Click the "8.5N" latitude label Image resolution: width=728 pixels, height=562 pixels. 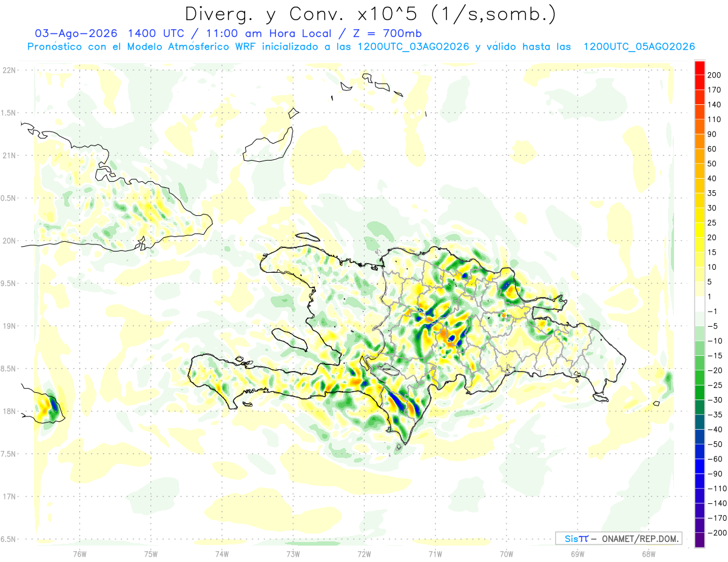[8, 369]
